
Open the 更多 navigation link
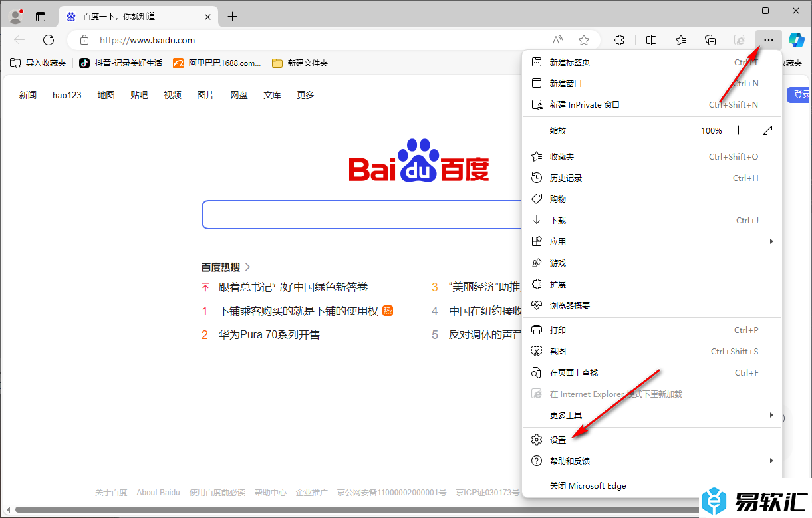point(305,95)
